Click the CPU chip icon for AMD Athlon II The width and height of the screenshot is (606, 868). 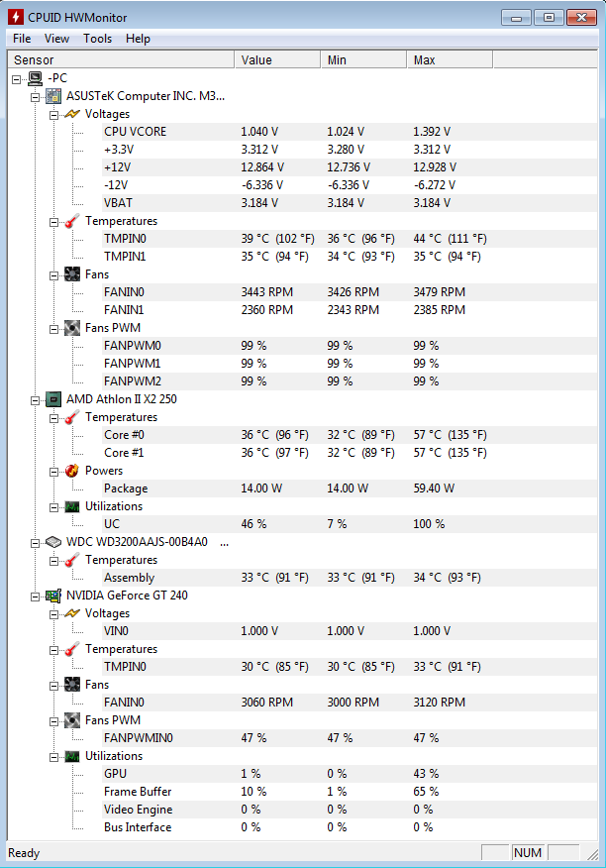tap(53, 399)
